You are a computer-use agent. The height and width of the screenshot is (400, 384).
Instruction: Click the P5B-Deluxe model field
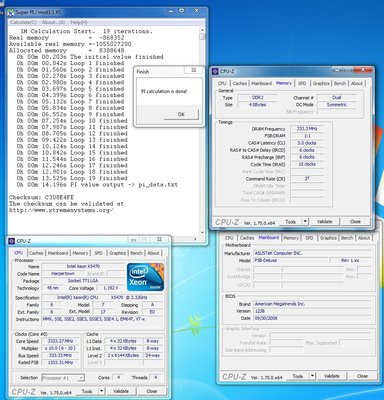[291, 260]
